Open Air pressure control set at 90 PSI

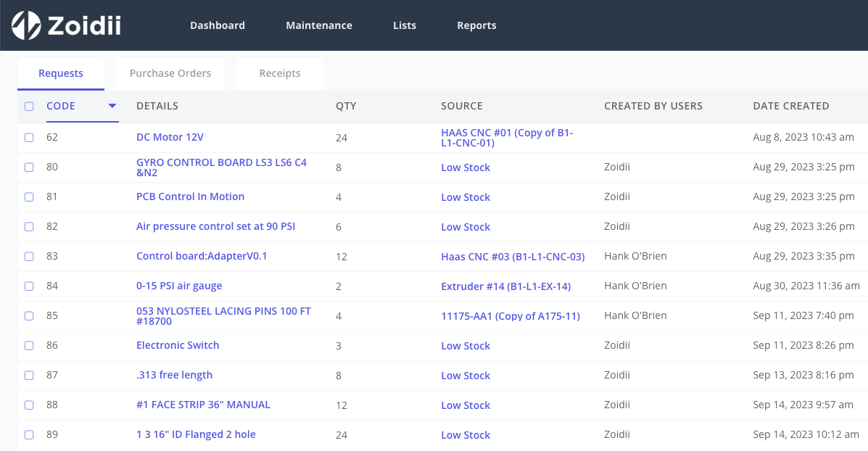[216, 226]
